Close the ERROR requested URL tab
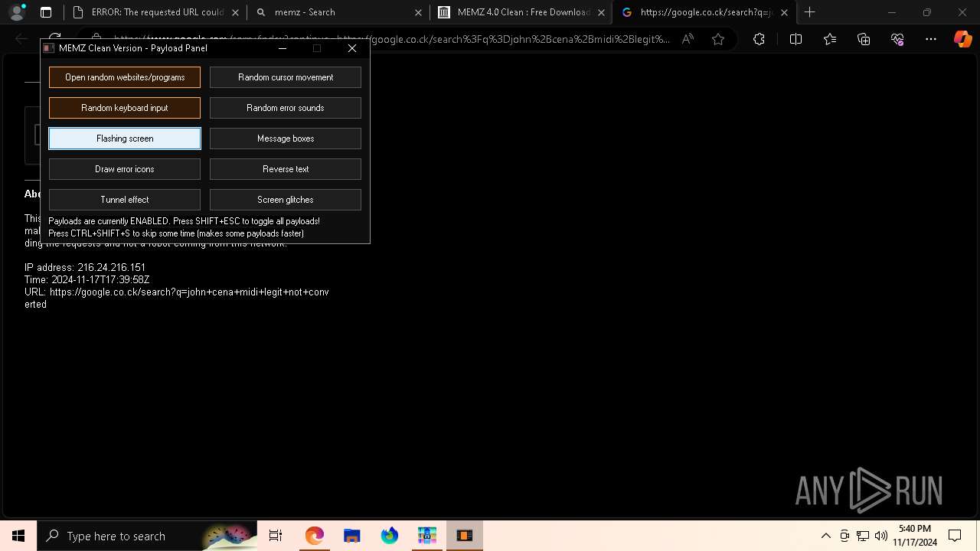This screenshot has height=551, width=980. pyautogui.click(x=234, y=12)
